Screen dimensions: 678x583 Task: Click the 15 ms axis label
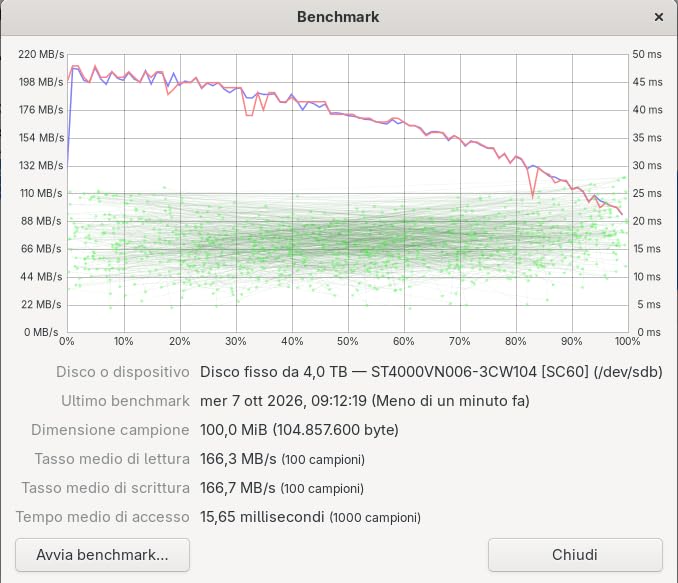tap(647, 249)
